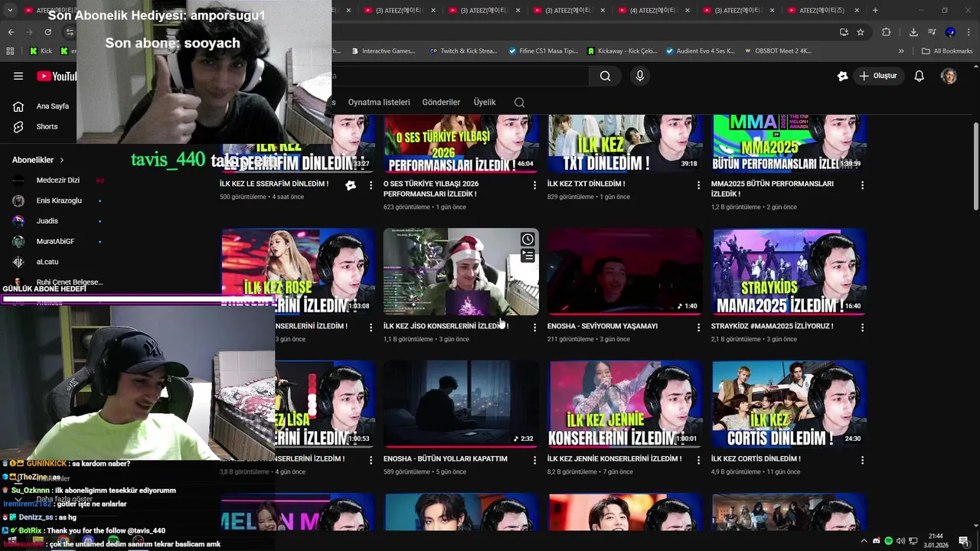Open Enis Kirazoglu channel from sidebar

point(58,201)
